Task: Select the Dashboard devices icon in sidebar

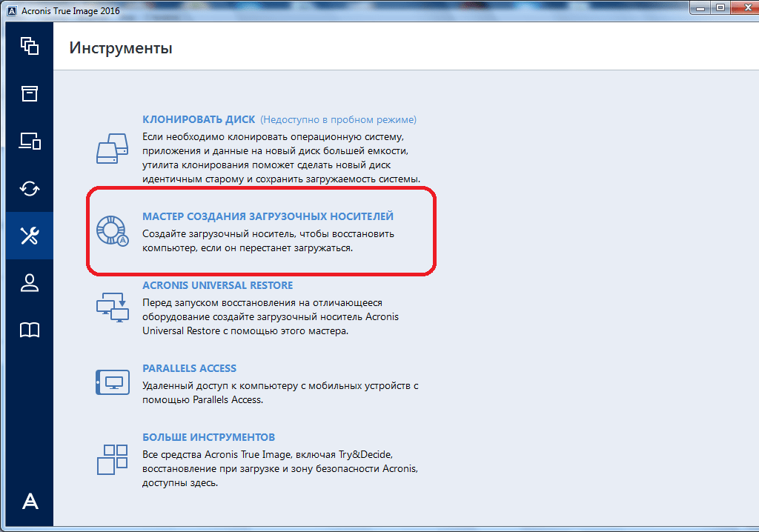Action: click(29, 141)
